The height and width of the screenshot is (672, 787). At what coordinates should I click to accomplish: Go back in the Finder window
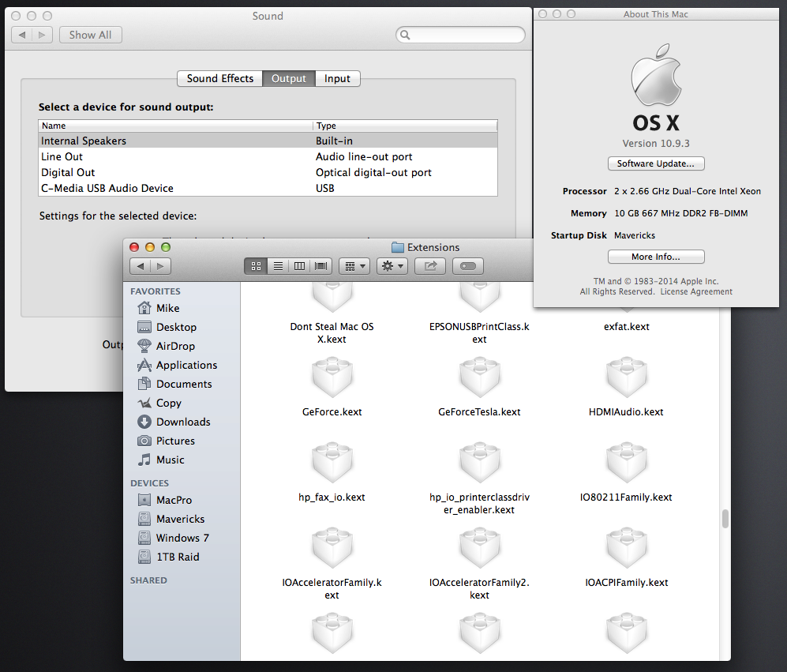click(141, 266)
